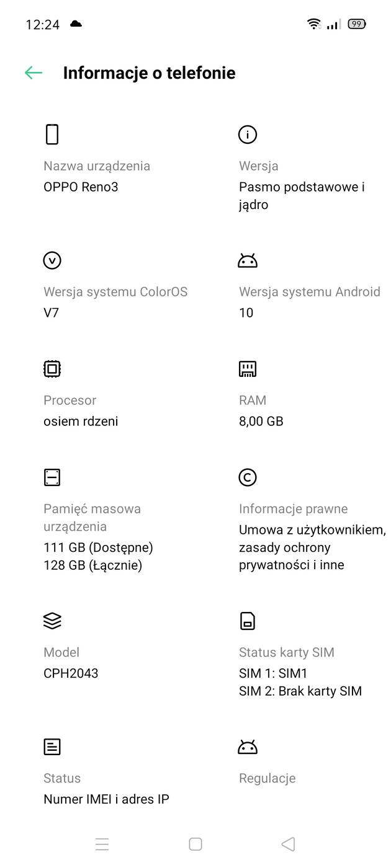Click the Android robot icon above Wersja systemu Android
391x868 pixels.
(x=248, y=260)
